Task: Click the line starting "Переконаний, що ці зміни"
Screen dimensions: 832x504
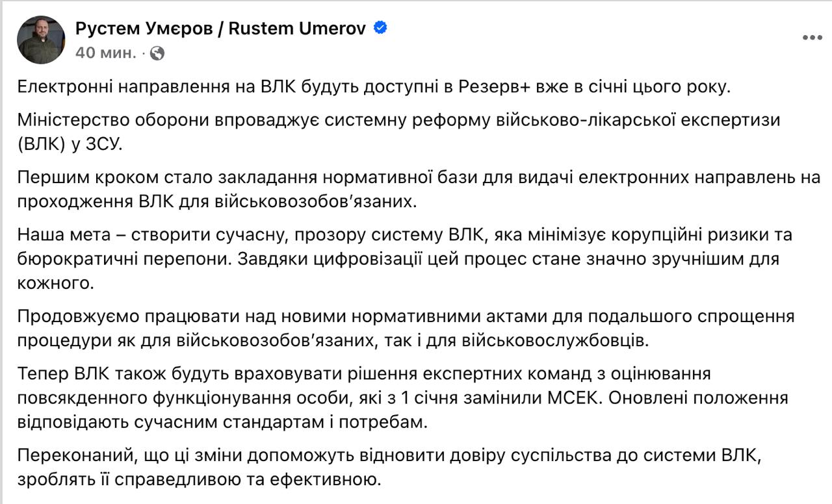Action: (389, 455)
